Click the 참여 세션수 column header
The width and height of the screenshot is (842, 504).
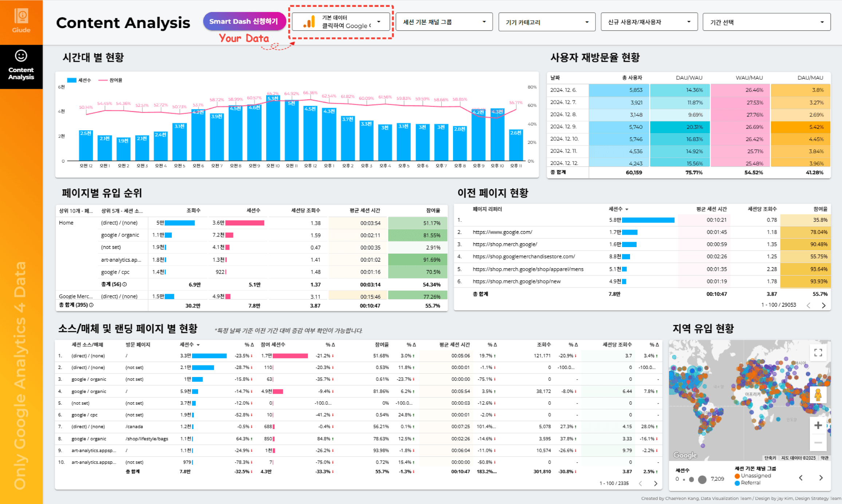click(273, 345)
